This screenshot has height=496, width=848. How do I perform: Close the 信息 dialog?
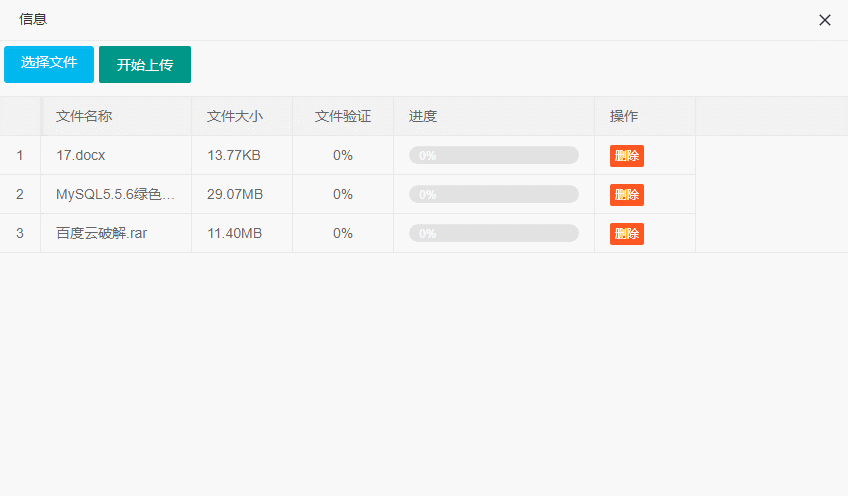[x=825, y=20]
